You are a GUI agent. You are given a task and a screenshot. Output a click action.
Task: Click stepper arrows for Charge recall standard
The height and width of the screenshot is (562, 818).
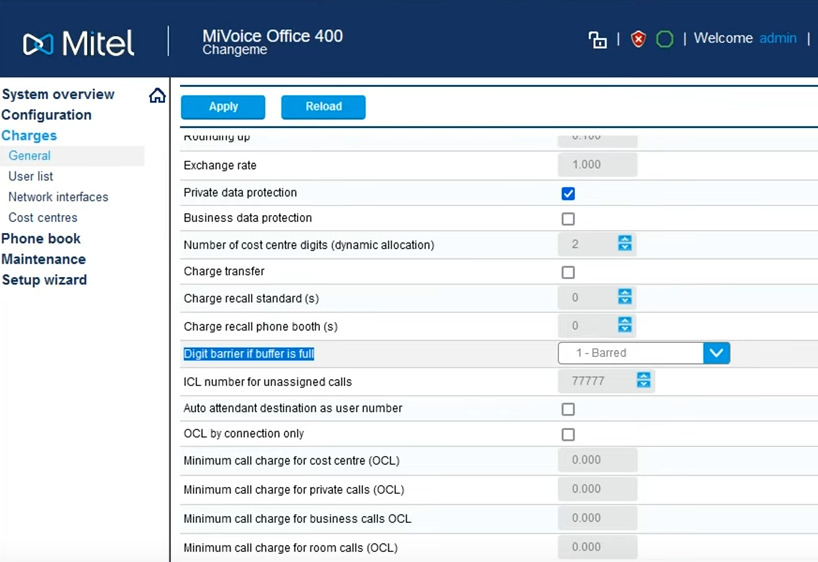click(x=625, y=297)
